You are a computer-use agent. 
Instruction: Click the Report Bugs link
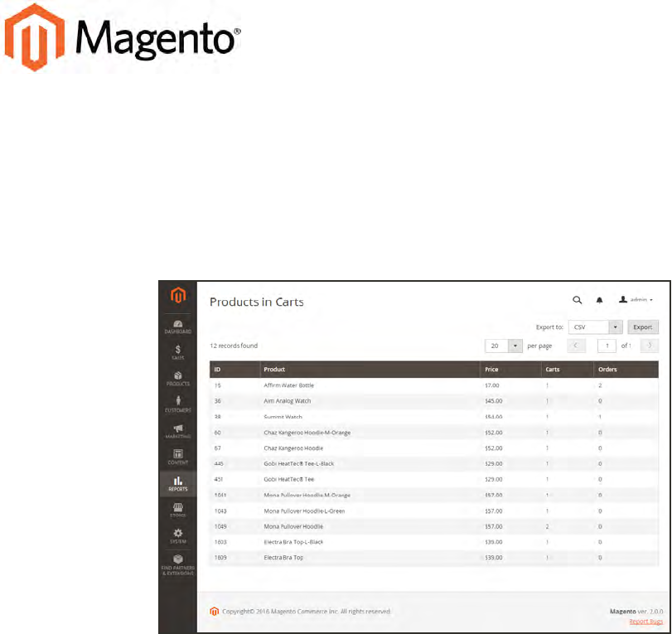[x=645, y=622]
